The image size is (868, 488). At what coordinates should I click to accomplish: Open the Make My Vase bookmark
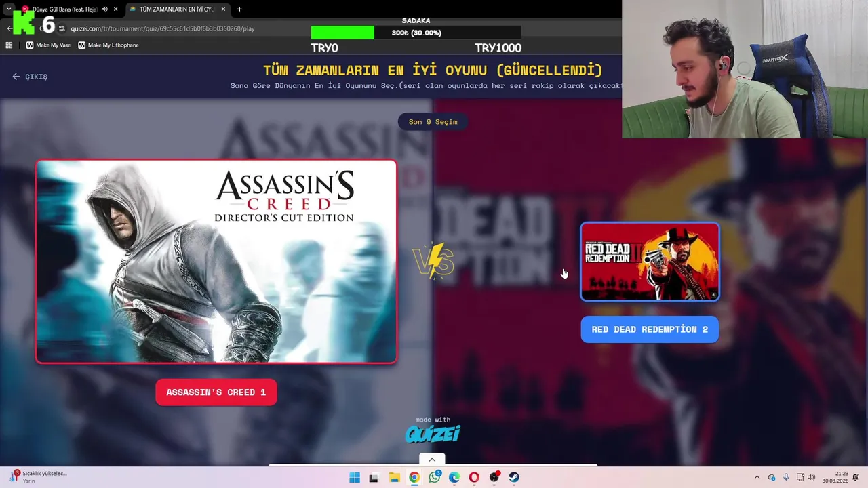click(48, 45)
